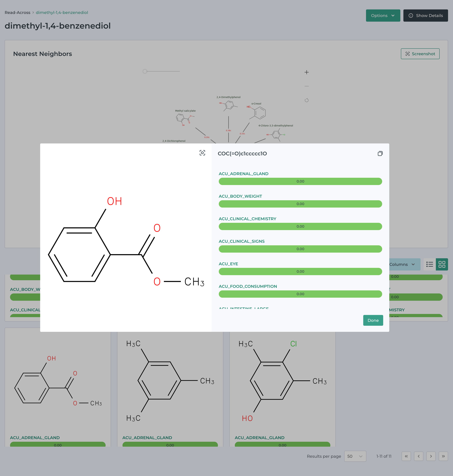453x476 pixels.
Task: Click ACU_BODY_WEIGHT bar in dialog
Action: click(x=300, y=204)
